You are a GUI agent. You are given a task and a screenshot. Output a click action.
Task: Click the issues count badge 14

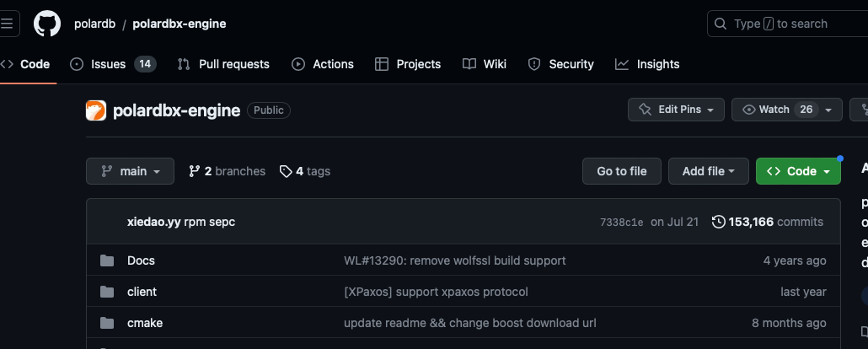point(145,64)
